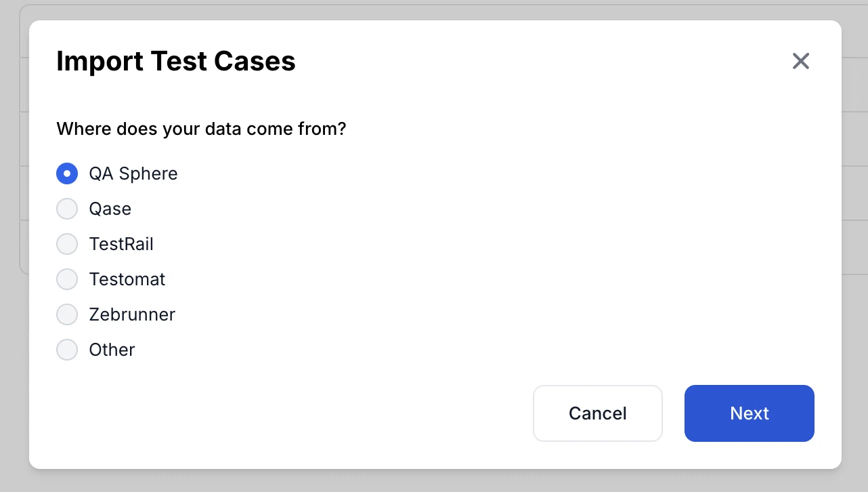Click Cancel to dismiss the import dialog
This screenshot has width=868, height=492.
597,413
